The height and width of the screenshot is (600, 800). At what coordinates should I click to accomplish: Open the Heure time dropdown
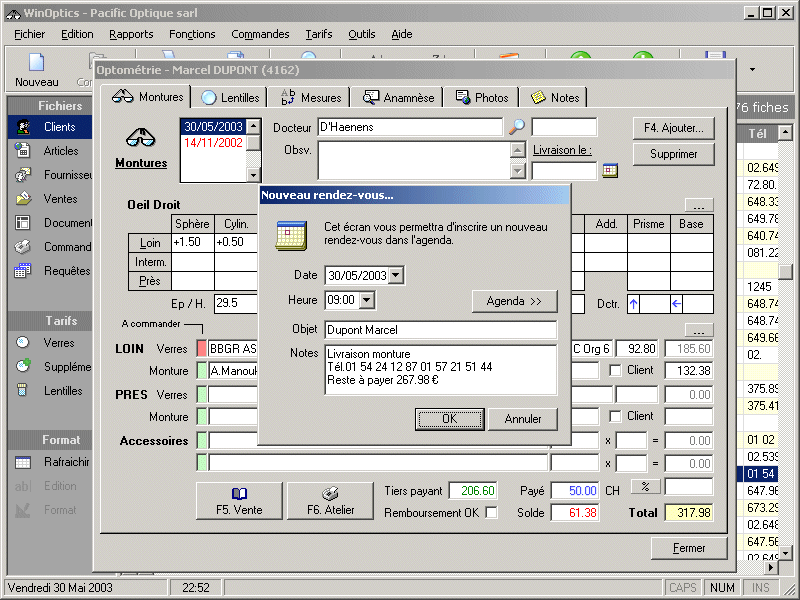366,300
